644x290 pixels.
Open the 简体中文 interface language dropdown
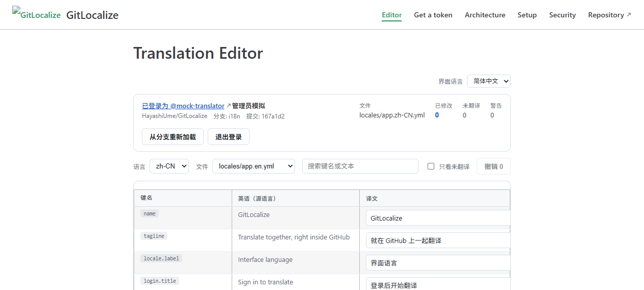pyautogui.click(x=489, y=81)
